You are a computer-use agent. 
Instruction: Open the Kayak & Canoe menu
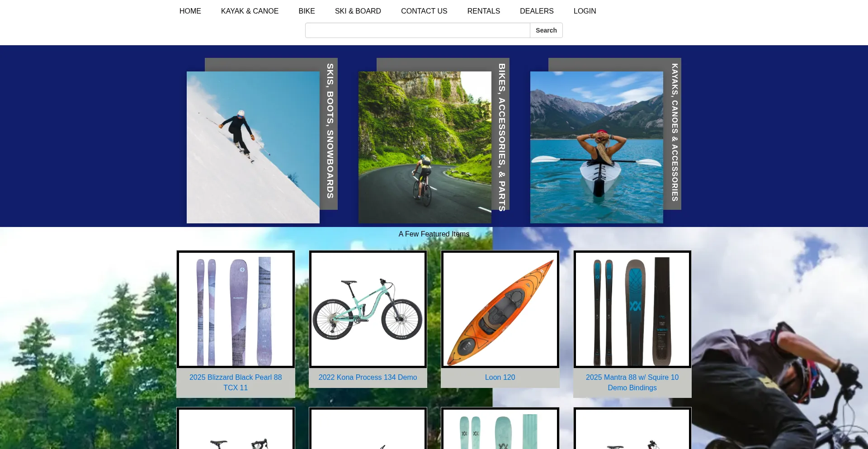pos(250,11)
